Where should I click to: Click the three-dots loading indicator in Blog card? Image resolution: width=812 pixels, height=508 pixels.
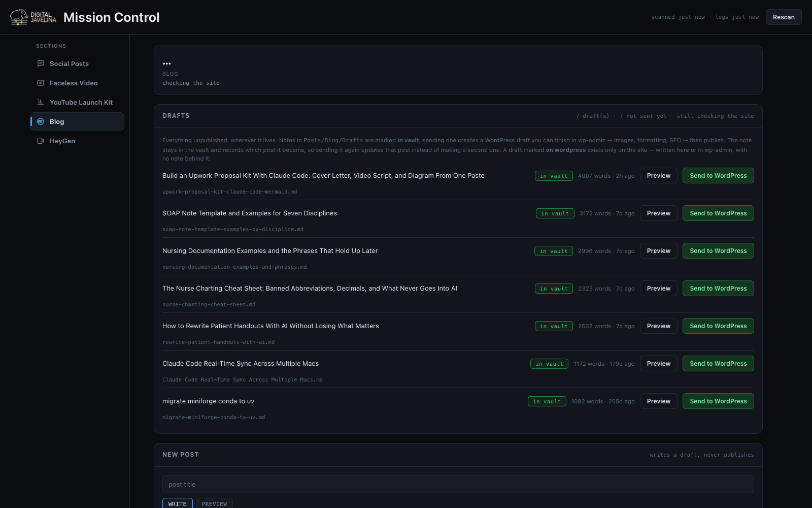166,63
